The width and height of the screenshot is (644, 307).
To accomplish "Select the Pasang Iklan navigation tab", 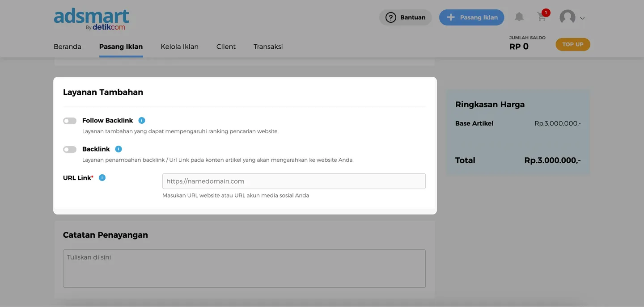I will pos(121,46).
